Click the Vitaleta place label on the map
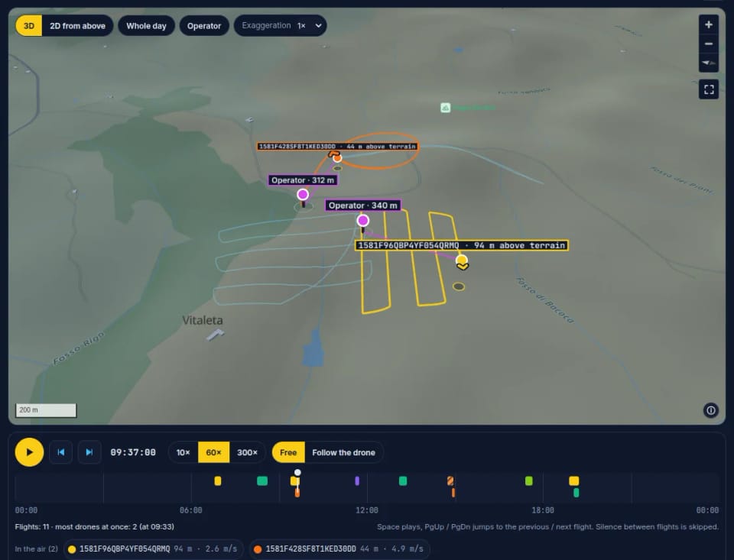The height and width of the screenshot is (560, 734). click(x=202, y=320)
